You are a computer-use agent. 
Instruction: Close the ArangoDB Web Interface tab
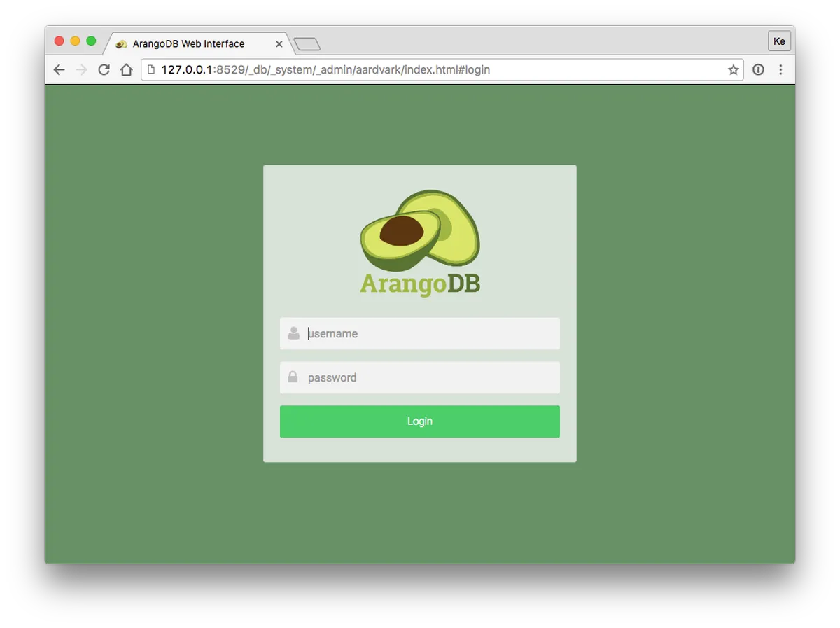point(279,44)
